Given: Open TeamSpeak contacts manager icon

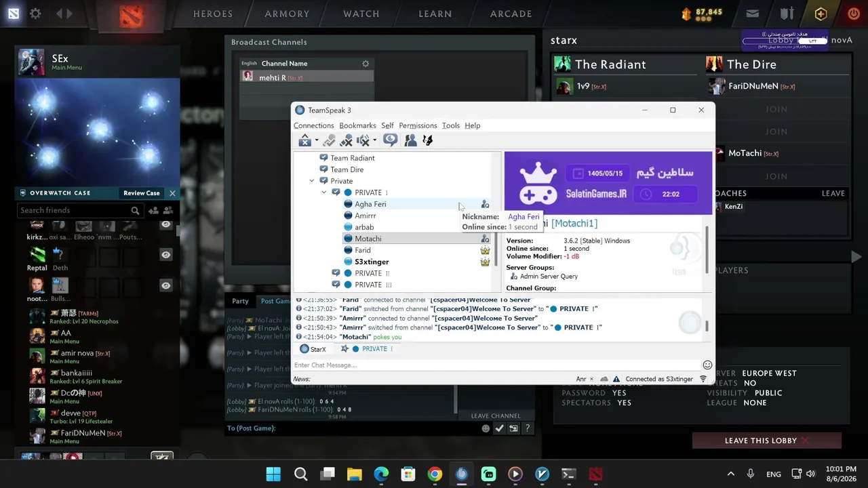Looking at the screenshot, I should point(410,140).
